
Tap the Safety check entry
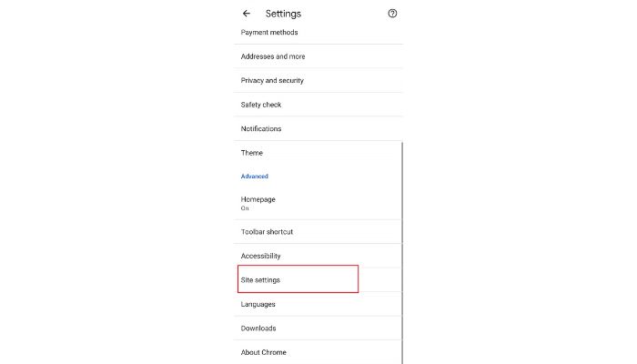pyautogui.click(x=318, y=105)
